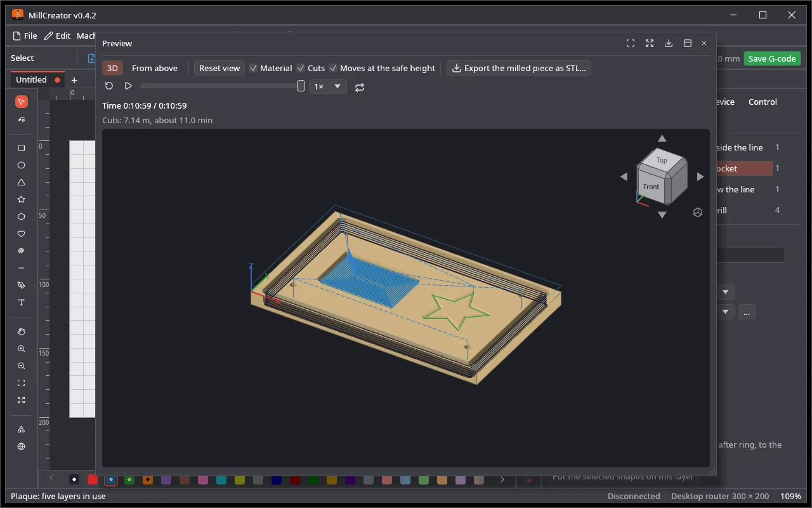This screenshot has width=812, height=508.
Task: Select the star shape tool
Action: click(22, 199)
